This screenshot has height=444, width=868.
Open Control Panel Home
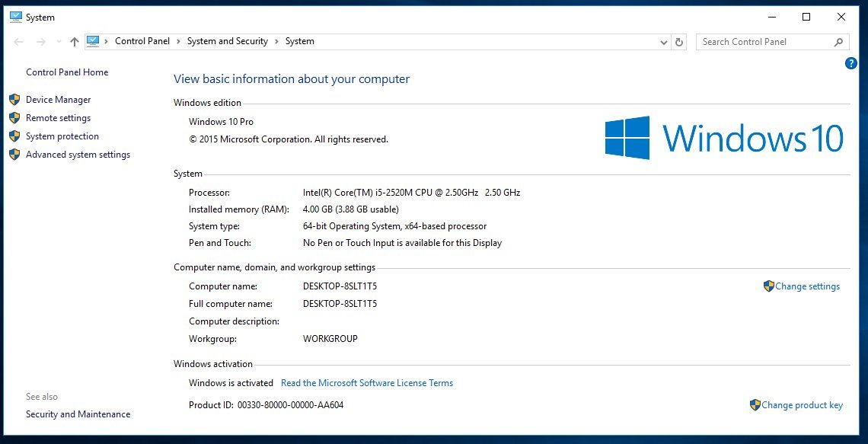click(x=67, y=72)
